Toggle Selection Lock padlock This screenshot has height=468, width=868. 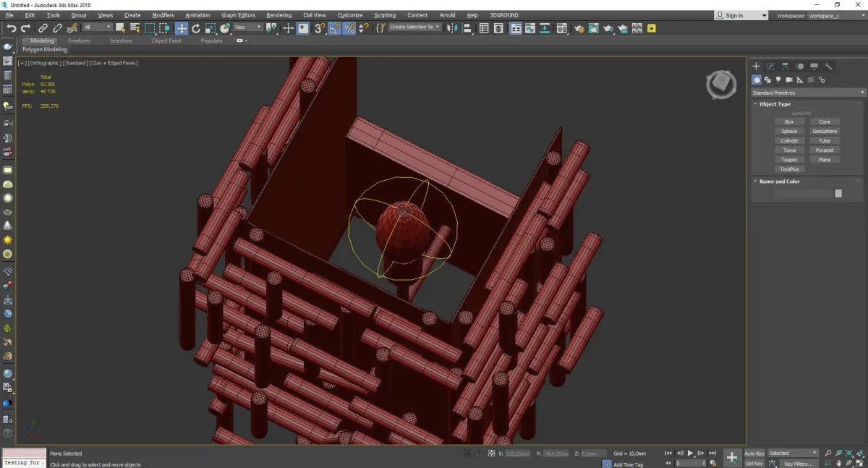(479, 454)
